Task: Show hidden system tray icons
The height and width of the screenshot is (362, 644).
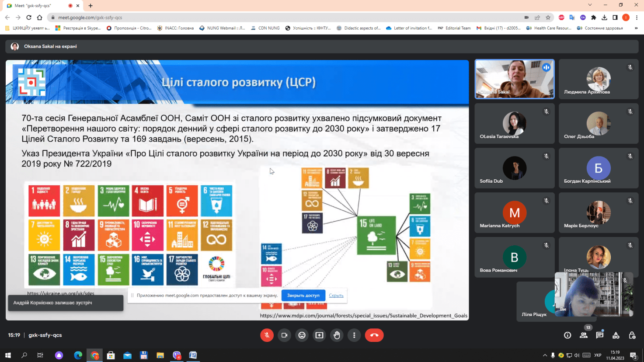Action: [545, 355]
